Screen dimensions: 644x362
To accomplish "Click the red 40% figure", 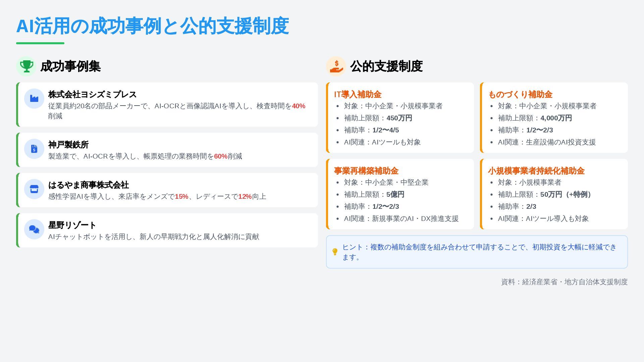I will pyautogui.click(x=299, y=106).
